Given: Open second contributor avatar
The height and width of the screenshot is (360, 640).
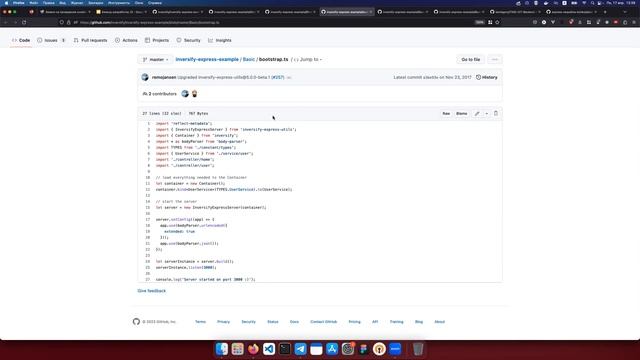Looking at the screenshot, I should pos(194,94).
